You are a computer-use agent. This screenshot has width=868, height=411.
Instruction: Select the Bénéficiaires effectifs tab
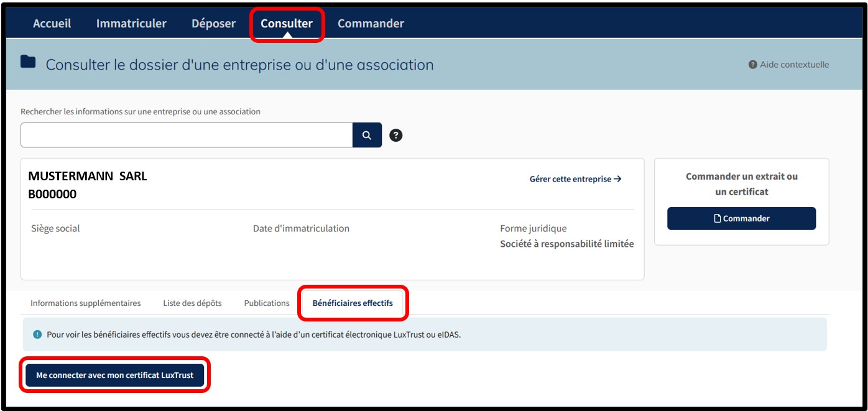tap(353, 303)
